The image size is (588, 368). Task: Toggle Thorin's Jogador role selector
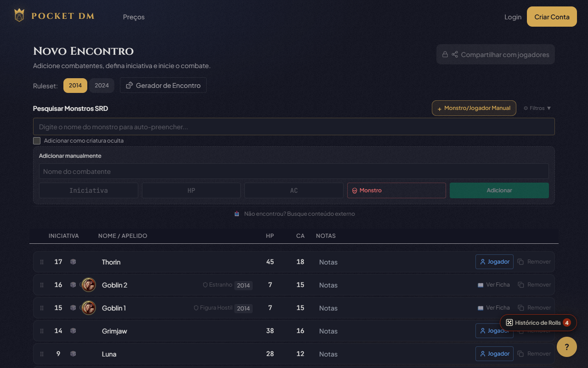[x=494, y=262]
